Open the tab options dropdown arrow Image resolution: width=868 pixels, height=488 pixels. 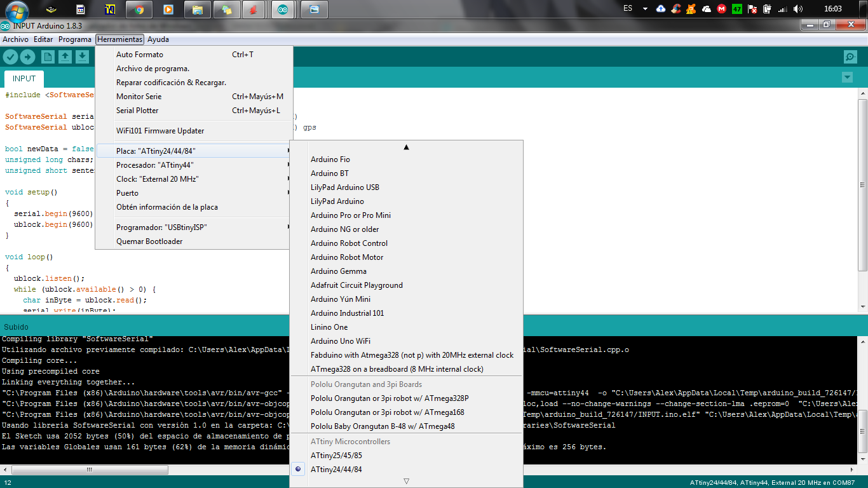[x=847, y=78]
